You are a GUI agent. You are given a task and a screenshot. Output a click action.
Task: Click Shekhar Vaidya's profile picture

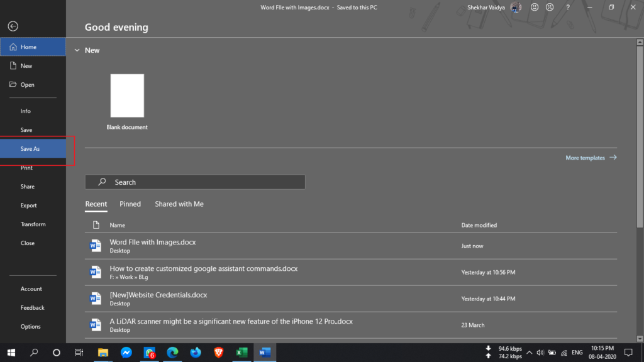coord(516,7)
